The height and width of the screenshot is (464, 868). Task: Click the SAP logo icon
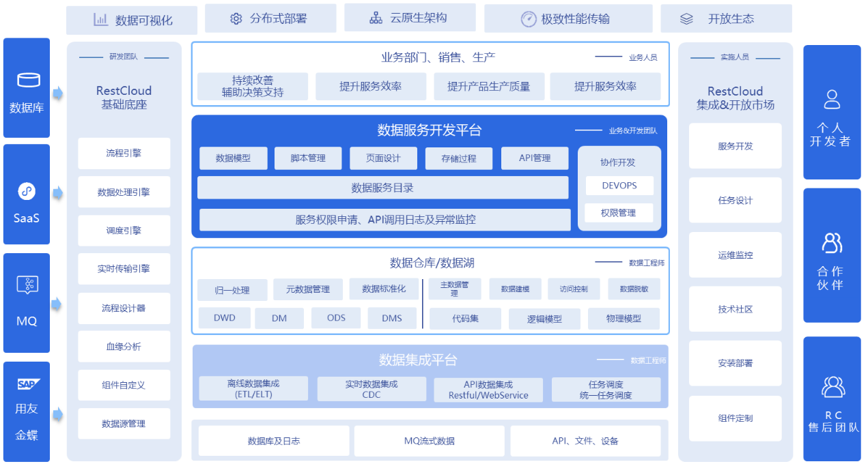[28, 384]
